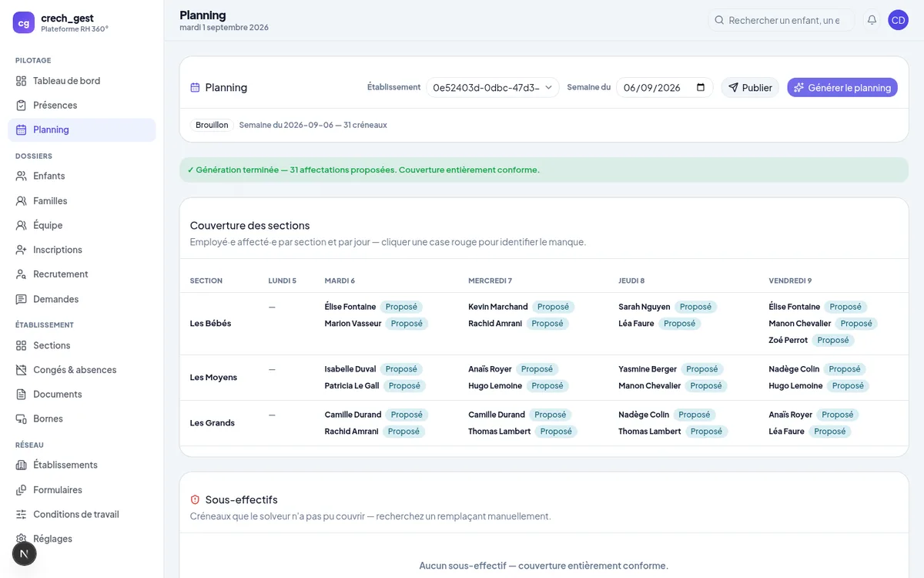This screenshot has width=924, height=578.
Task: Select Isabelle Duval in Les Moyens
Action: [350, 369]
